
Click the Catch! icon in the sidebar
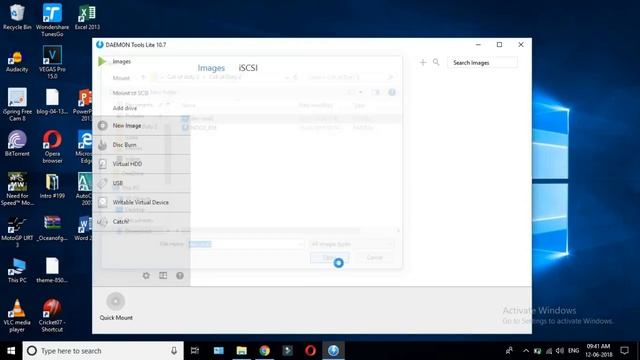(102, 222)
